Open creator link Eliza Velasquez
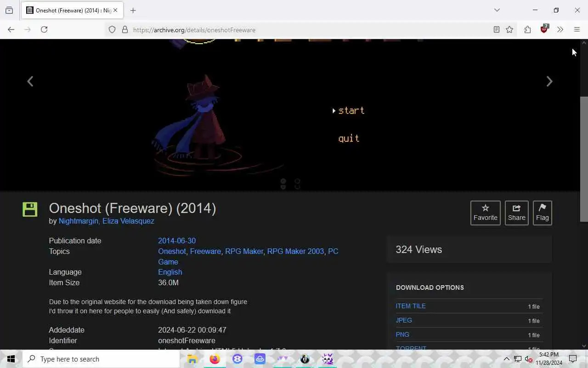This screenshot has width=588, height=368. pyautogui.click(x=128, y=221)
